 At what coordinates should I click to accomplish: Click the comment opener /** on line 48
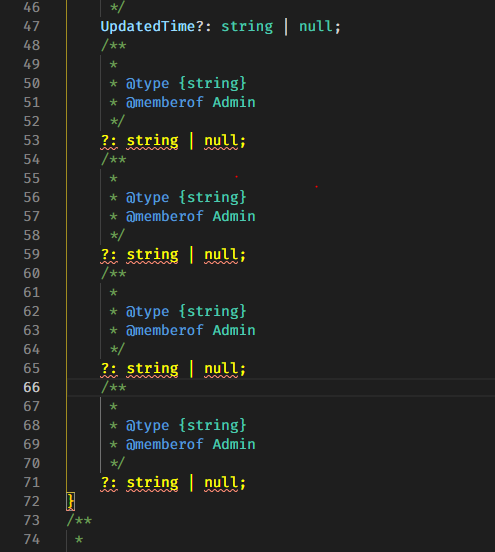pyautogui.click(x=113, y=45)
